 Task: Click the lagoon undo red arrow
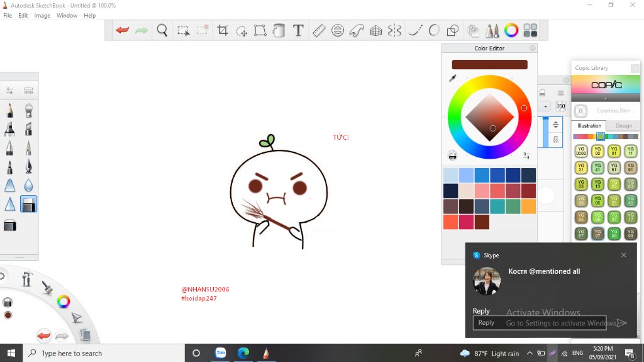tap(43, 336)
